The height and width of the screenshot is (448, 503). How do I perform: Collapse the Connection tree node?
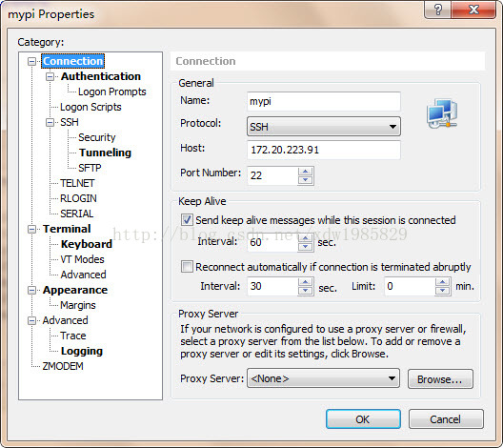(31, 61)
